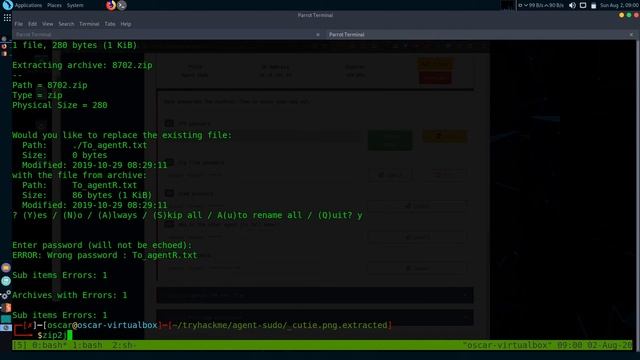The width and height of the screenshot is (640, 360).
Task: Open the Applications menu
Action: pos(28,5)
